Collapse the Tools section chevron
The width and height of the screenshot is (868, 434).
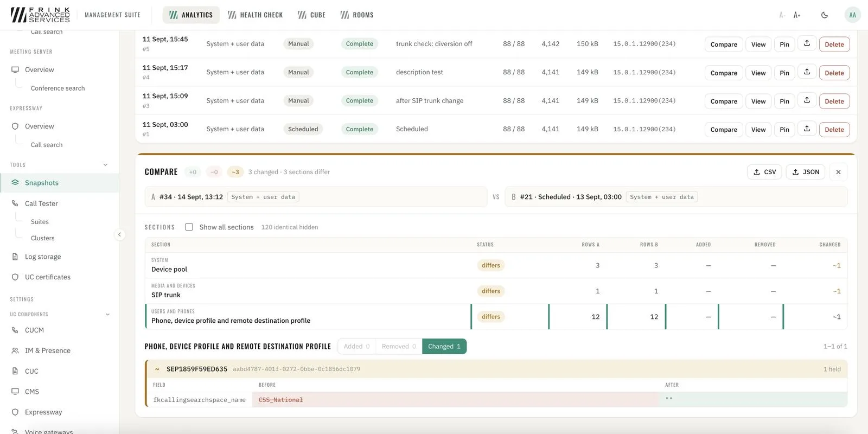point(105,165)
